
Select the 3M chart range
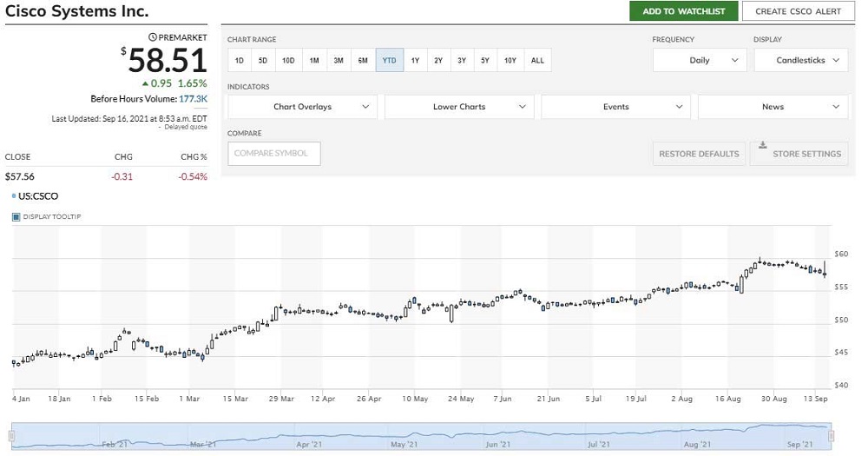tap(339, 61)
